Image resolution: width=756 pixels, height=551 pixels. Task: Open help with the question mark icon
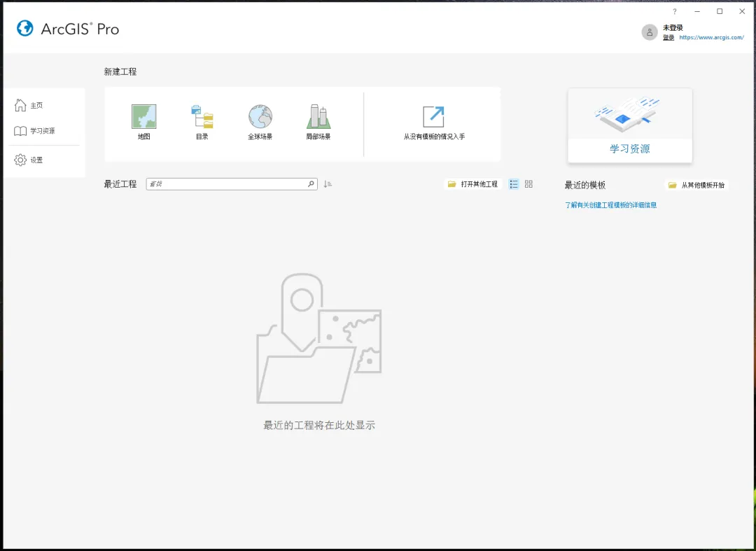(675, 12)
